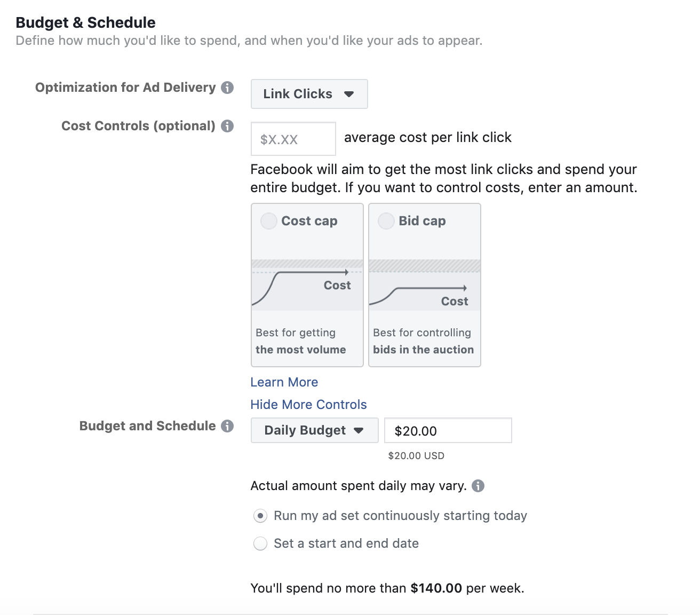Click the $20.00 budget amount field

(448, 430)
